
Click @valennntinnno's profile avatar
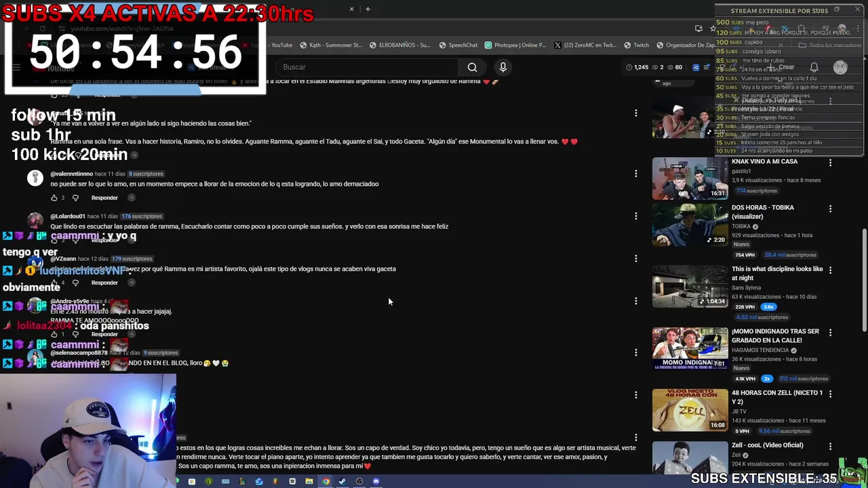pos(35,178)
